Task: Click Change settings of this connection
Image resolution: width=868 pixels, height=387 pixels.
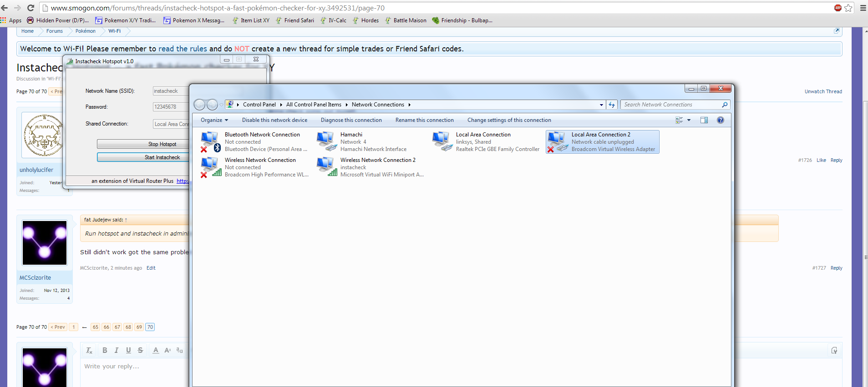Action: [x=509, y=120]
